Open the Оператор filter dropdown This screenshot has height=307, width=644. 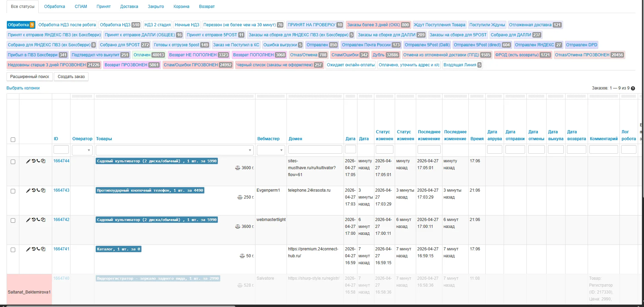[x=82, y=150]
